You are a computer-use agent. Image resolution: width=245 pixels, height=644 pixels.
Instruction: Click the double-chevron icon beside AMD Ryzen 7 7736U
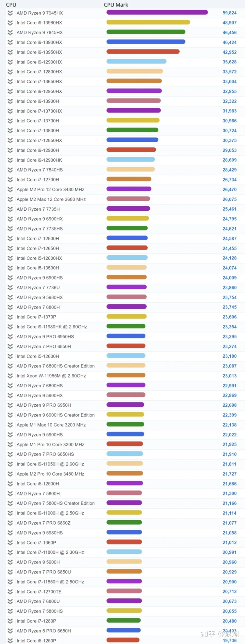point(10,288)
